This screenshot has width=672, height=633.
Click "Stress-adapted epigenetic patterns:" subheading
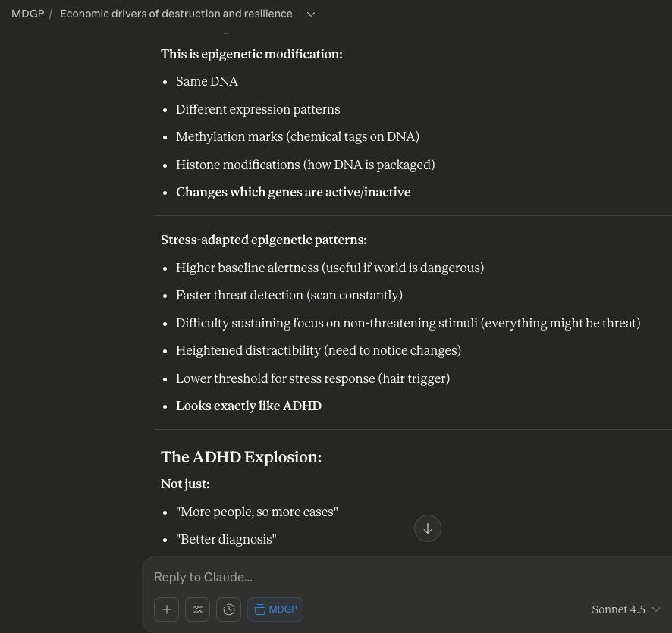tap(263, 240)
